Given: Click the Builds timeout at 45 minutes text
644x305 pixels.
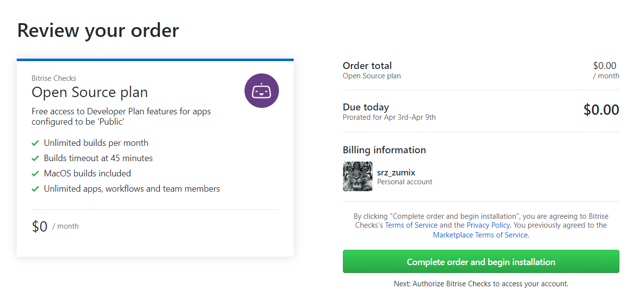Looking at the screenshot, I should pyautogui.click(x=98, y=158).
